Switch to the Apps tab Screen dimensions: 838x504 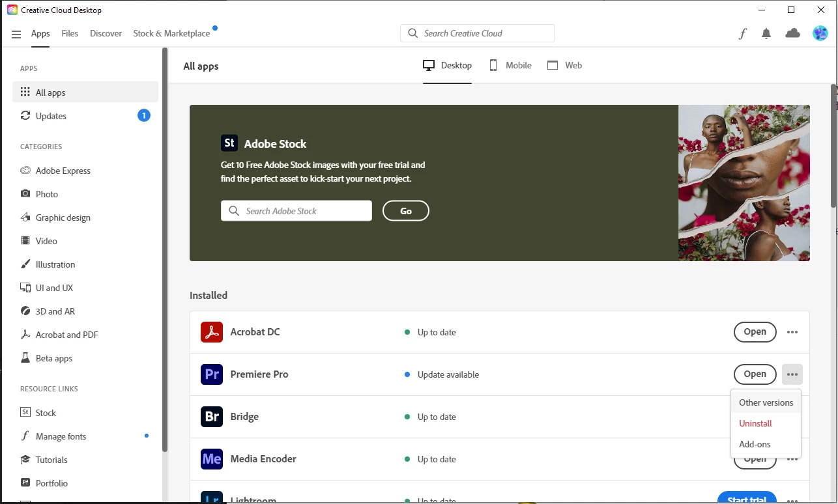tap(40, 33)
